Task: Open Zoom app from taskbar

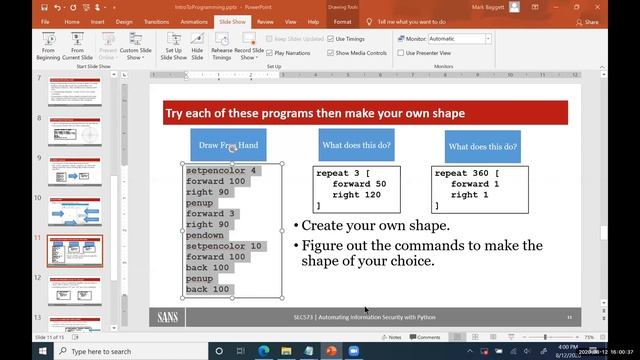Action: click(353, 351)
